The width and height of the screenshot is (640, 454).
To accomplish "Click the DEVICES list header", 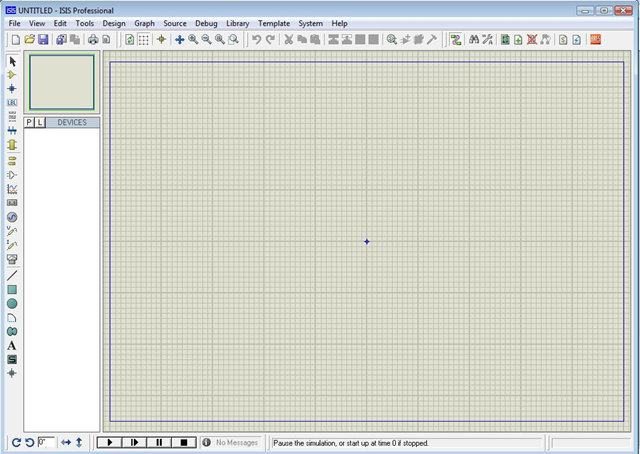I will pyautogui.click(x=72, y=122).
